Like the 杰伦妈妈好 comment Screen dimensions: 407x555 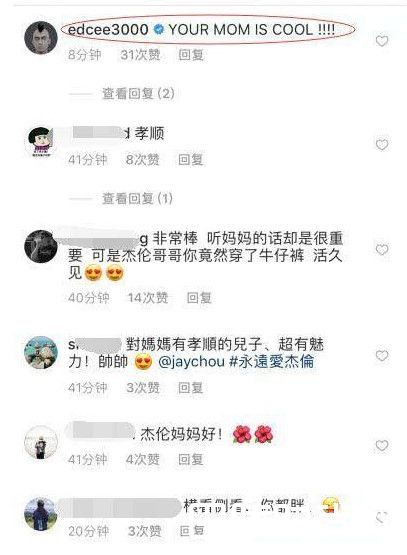tap(382, 446)
